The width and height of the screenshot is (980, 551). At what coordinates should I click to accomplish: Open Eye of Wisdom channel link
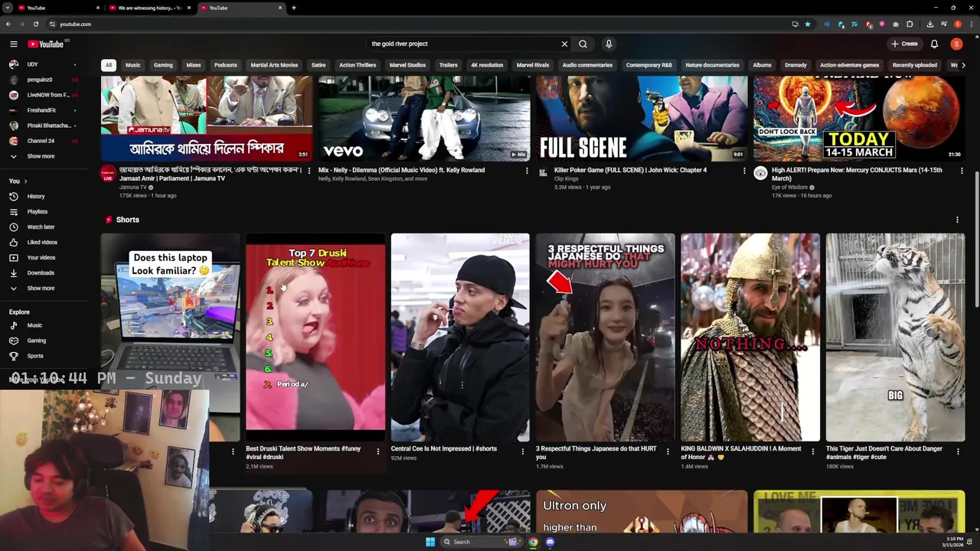(x=789, y=187)
